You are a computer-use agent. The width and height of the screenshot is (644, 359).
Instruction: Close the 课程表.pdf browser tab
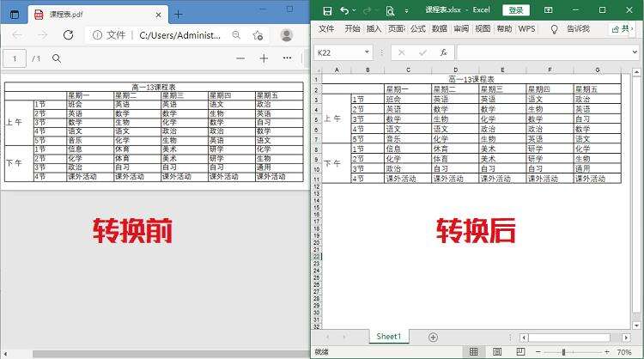click(158, 15)
